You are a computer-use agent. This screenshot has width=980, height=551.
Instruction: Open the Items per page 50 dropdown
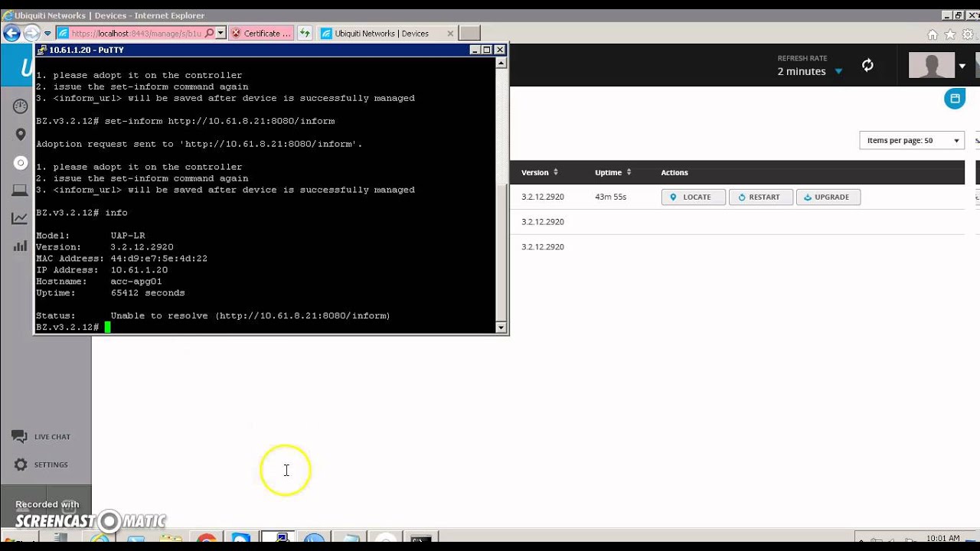tap(912, 141)
